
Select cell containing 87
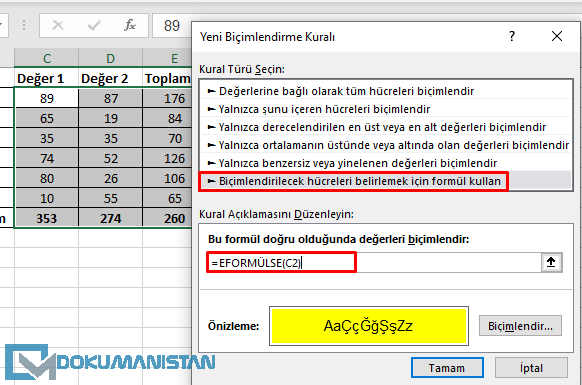111,98
